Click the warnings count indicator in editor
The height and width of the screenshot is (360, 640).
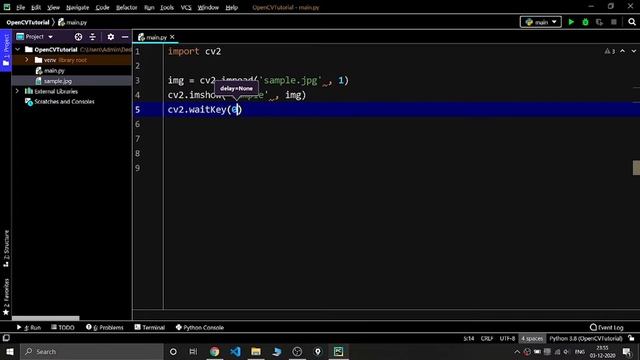click(610, 51)
